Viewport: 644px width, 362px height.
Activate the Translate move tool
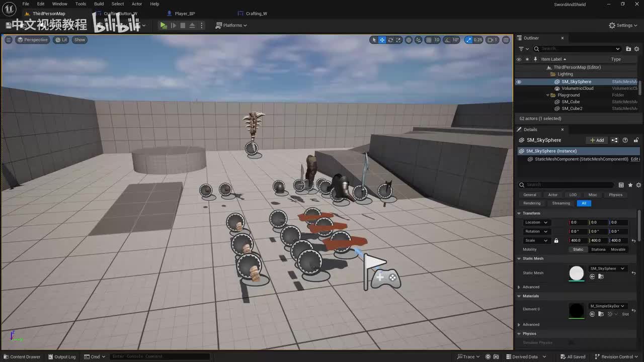click(382, 40)
